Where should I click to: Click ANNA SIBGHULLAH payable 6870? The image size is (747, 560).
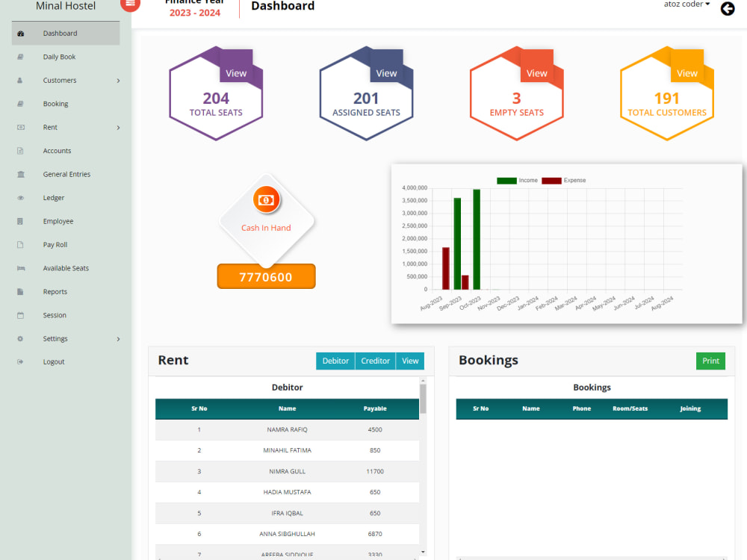point(375,535)
